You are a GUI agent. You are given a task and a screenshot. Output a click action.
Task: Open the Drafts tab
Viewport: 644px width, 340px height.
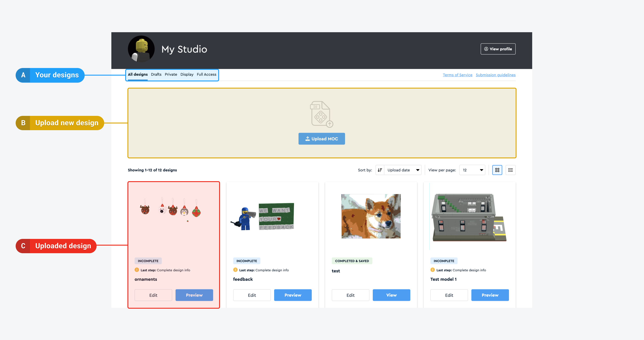[x=156, y=74]
